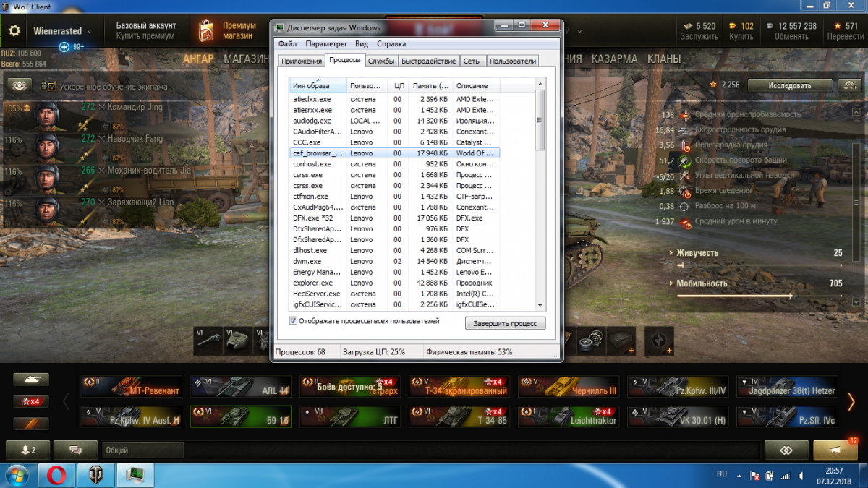
Task: Show hidden system tray icons arrow
Action: (x=739, y=475)
